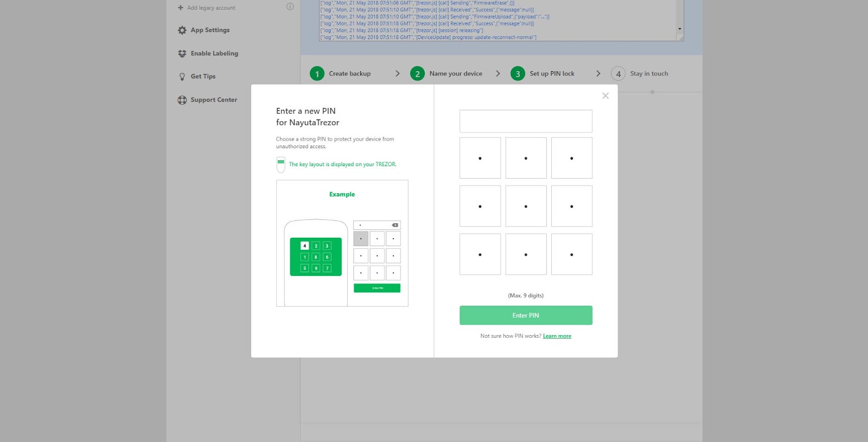Select step 3 Set up PIN lock
Screen dimensions: 868x442
[542, 74]
